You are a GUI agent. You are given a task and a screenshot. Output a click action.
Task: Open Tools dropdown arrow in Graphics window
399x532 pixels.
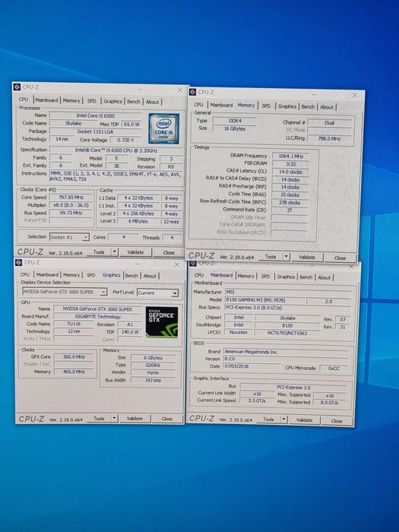(x=114, y=418)
